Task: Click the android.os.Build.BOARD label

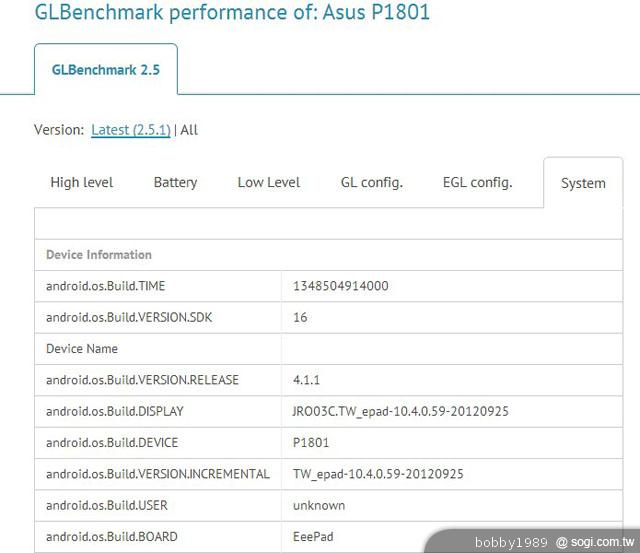Action: pos(112,537)
